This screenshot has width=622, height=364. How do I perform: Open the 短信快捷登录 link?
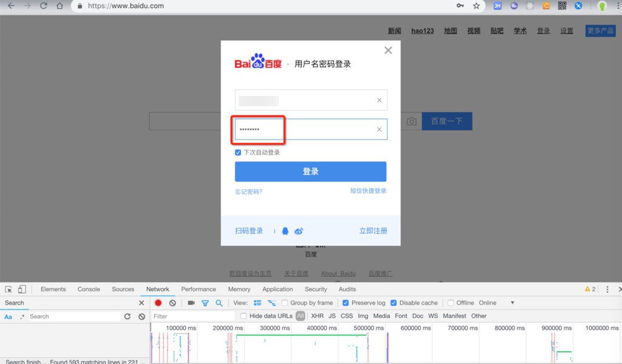coord(368,191)
